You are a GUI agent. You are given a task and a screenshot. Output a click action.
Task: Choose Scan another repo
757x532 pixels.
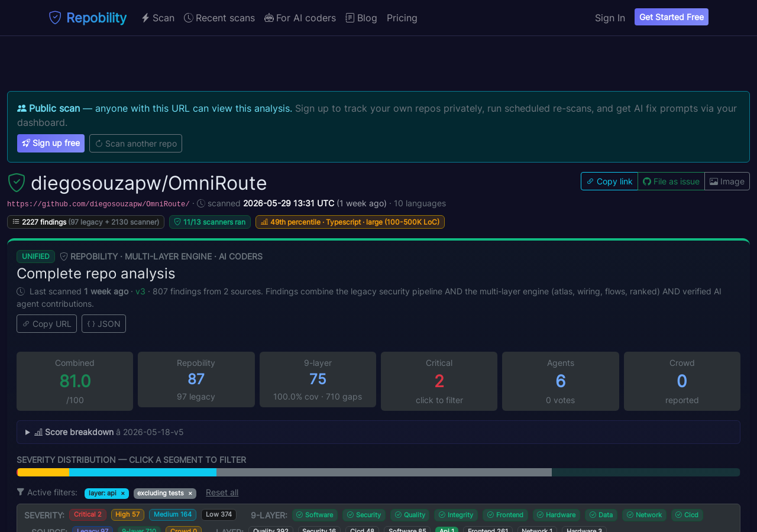tap(135, 143)
